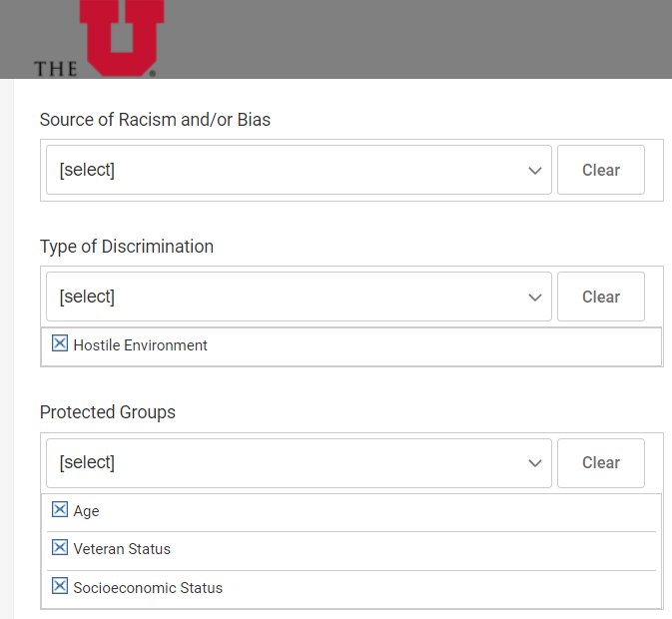
Task: Clear the Type of Discrimination selections
Action: 600,297
